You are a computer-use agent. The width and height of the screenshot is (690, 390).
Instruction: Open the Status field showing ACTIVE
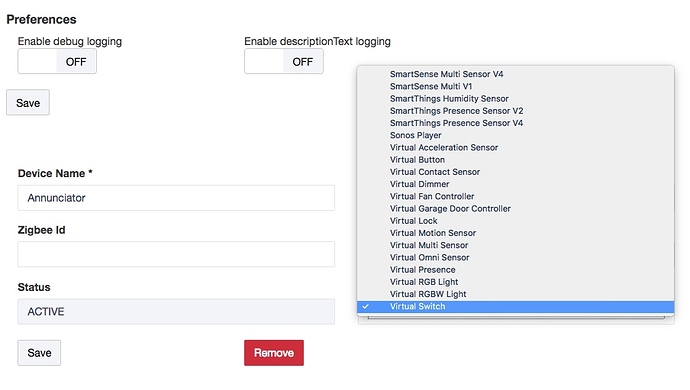coord(176,312)
